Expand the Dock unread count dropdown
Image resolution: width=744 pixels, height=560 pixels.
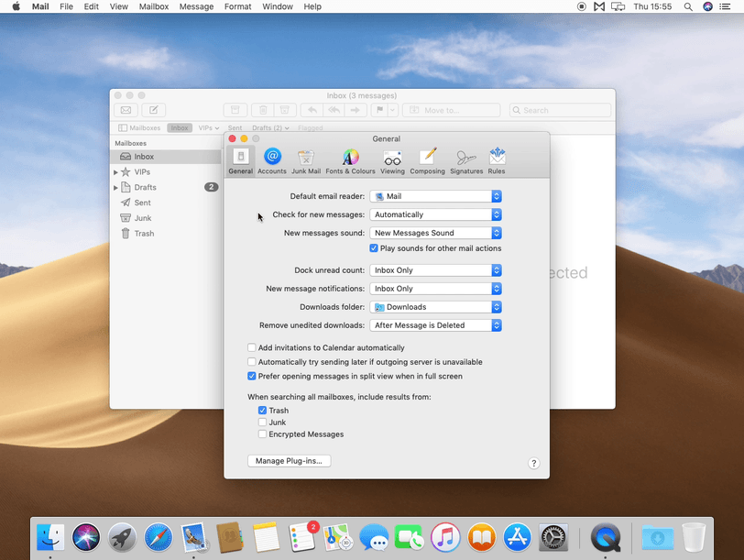coord(435,270)
